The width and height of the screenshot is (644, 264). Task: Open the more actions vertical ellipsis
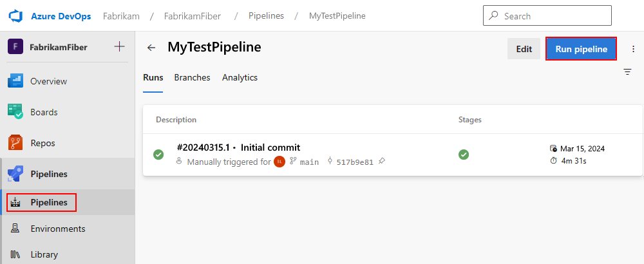pos(633,49)
